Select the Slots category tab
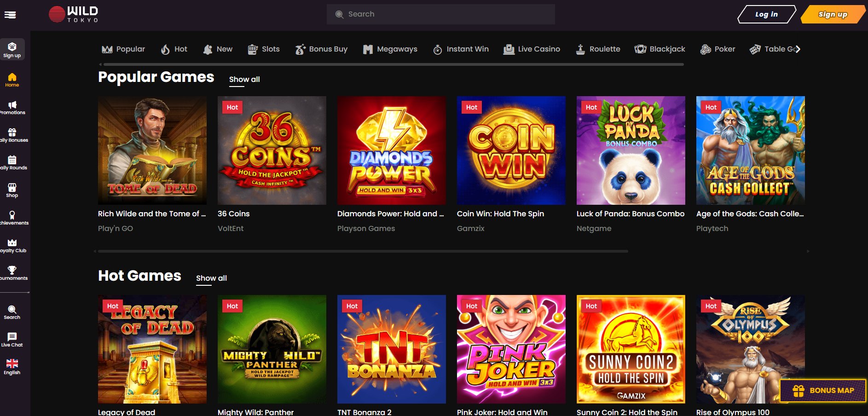This screenshot has height=416, width=868. pyautogui.click(x=264, y=49)
